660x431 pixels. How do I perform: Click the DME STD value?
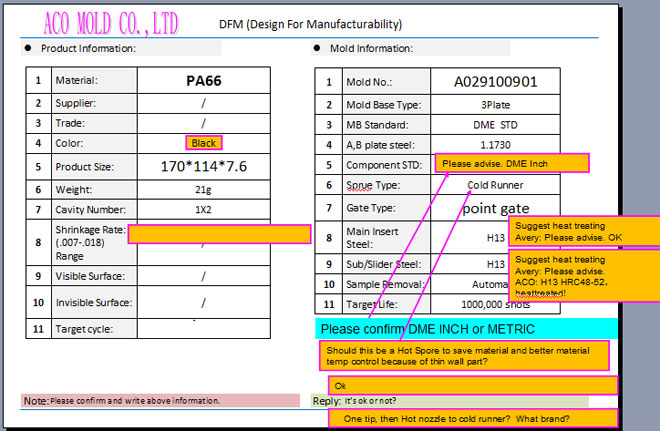(x=495, y=125)
